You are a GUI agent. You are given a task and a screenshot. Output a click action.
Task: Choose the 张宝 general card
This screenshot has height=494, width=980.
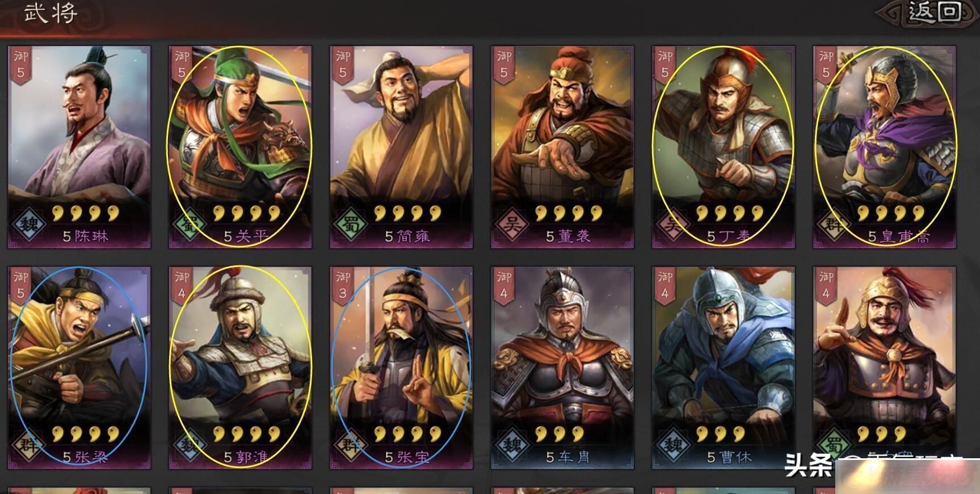401,368
